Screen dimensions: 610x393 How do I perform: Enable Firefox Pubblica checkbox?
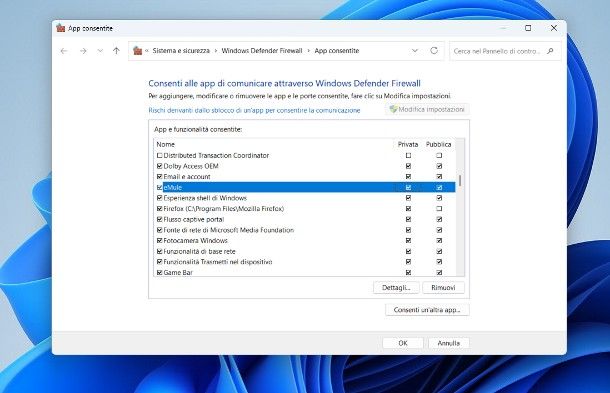pos(439,209)
